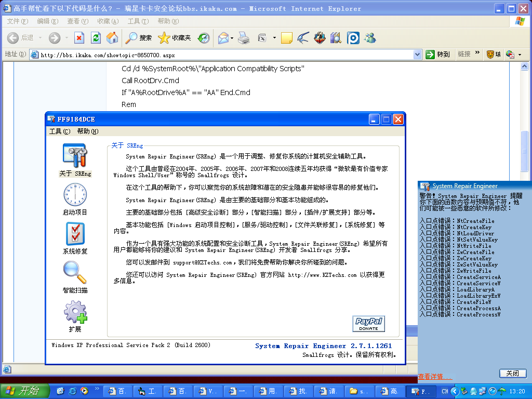Click the yellow note toolbar icon

(x=287, y=37)
